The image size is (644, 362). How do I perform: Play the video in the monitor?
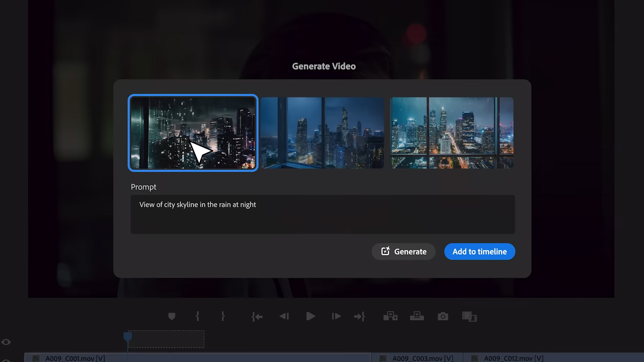pos(310,317)
